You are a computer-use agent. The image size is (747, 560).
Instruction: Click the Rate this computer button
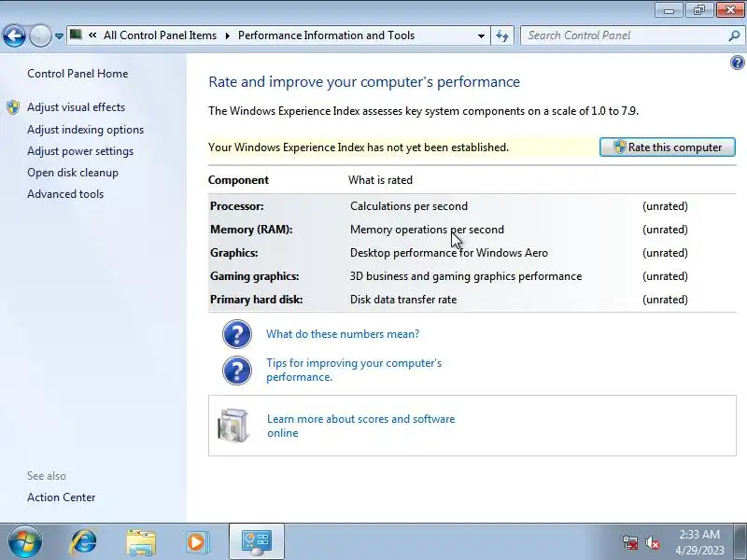point(668,147)
